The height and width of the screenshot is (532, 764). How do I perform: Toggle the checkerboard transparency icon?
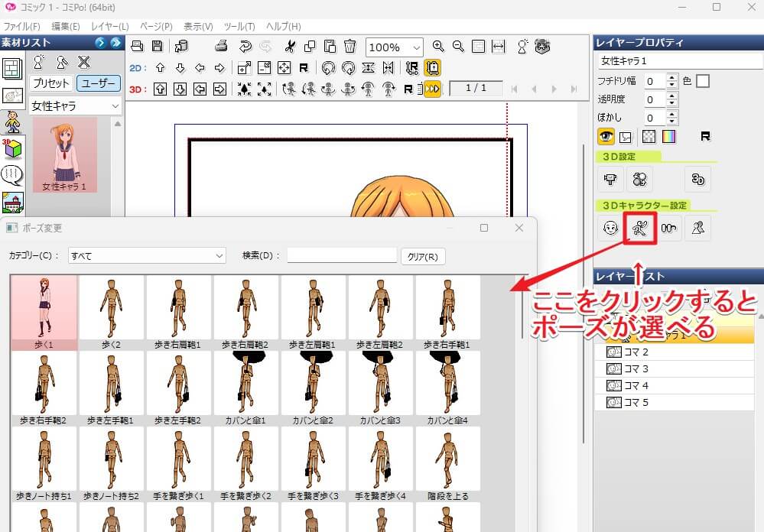[649, 136]
